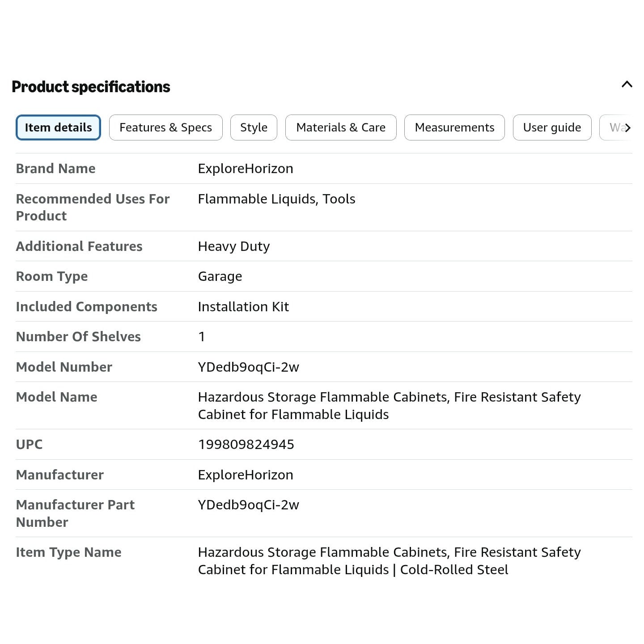This screenshot has width=644, height=644.
Task: Click the Manufacturer ExploreHorizon value
Action: (x=246, y=475)
